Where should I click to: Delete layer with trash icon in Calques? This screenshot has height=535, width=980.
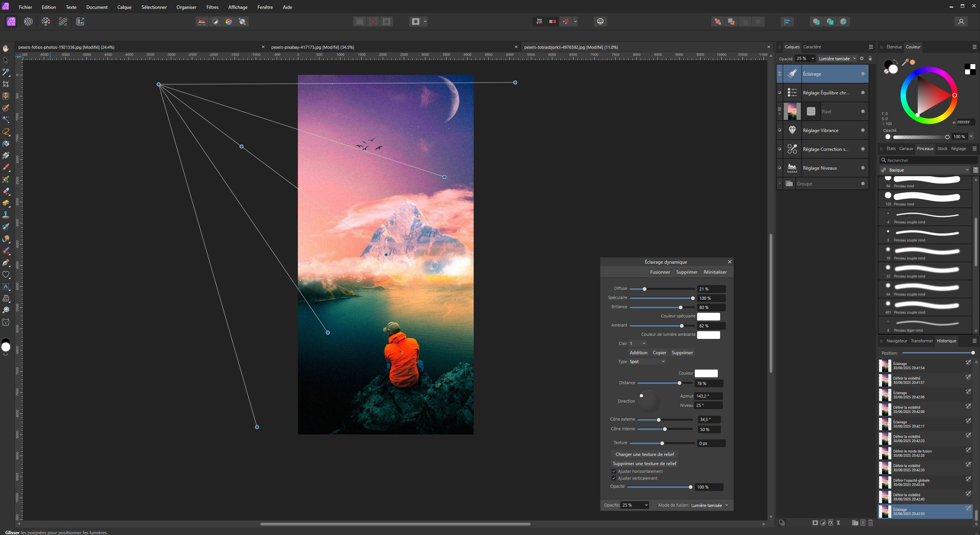[871, 523]
